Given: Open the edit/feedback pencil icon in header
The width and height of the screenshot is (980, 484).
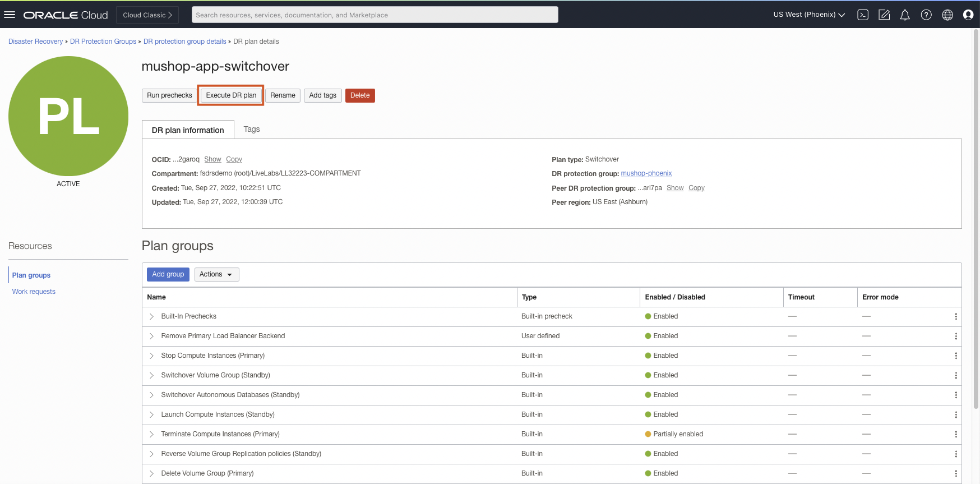Looking at the screenshot, I should pos(884,15).
